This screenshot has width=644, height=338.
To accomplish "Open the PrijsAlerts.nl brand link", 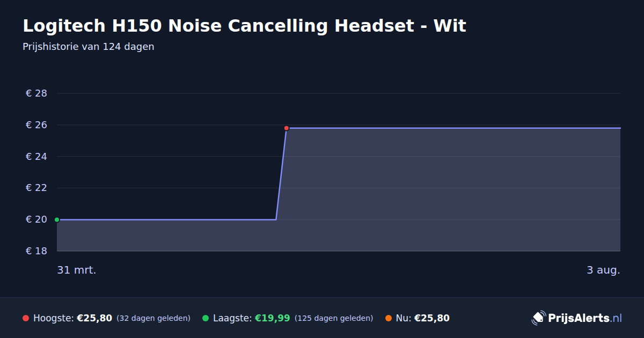I will click(577, 318).
